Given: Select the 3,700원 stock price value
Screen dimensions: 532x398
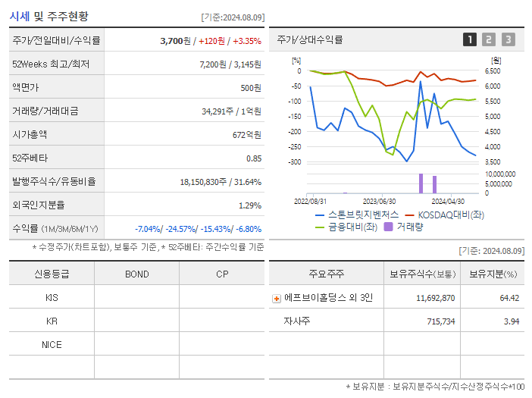Looking at the screenshot, I should (175, 41).
